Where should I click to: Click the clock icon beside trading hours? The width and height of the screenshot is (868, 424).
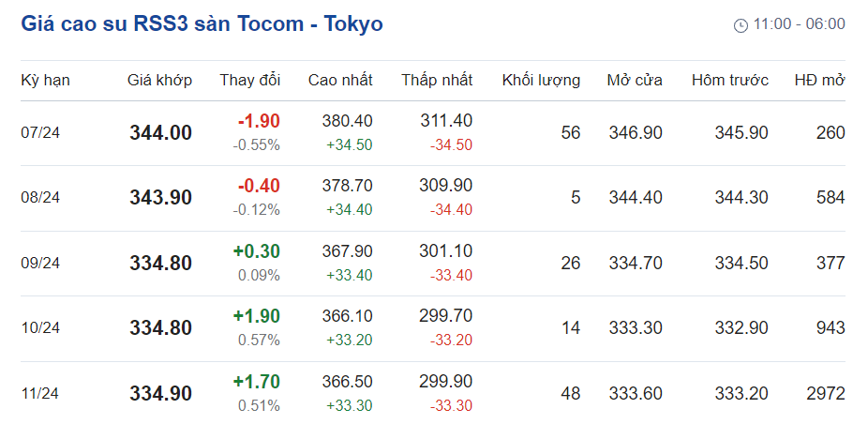(741, 25)
